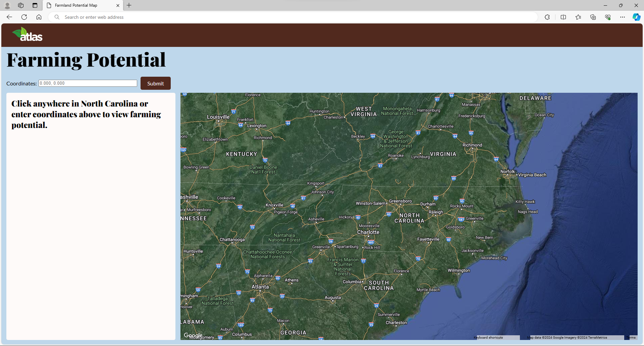Select the Farmland Potential Map tab
644x346 pixels.
pos(80,5)
